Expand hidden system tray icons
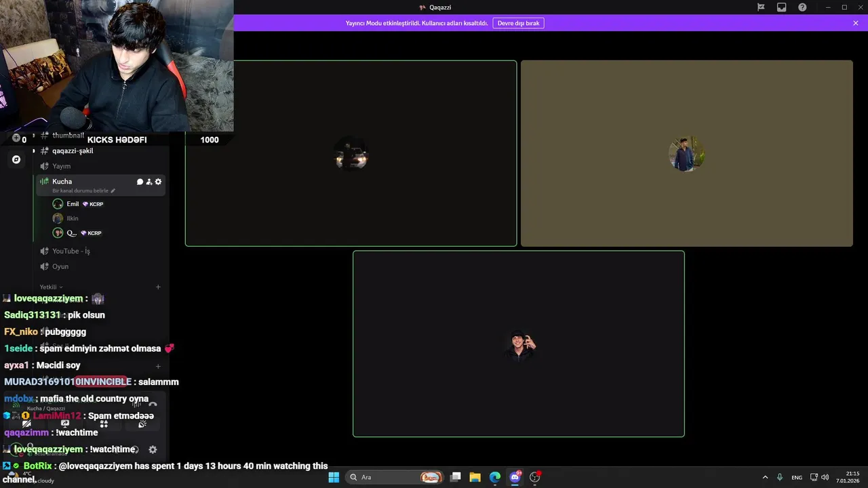 (765, 477)
